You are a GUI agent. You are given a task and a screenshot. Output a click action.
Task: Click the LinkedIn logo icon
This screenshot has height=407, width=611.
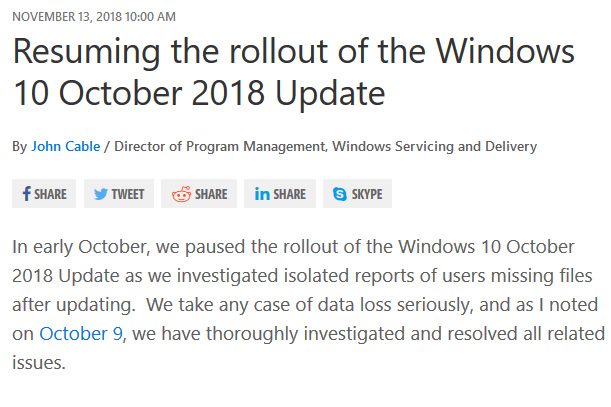coord(262,194)
